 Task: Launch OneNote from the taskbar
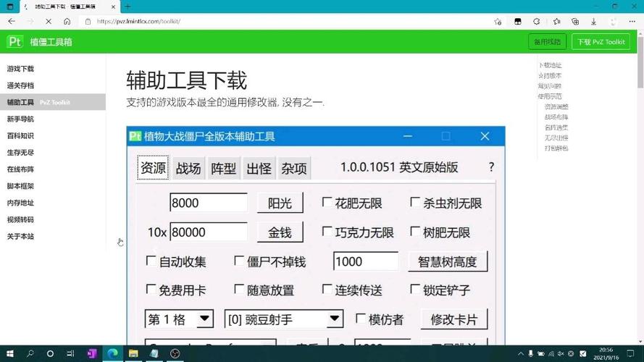[x=91, y=353]
